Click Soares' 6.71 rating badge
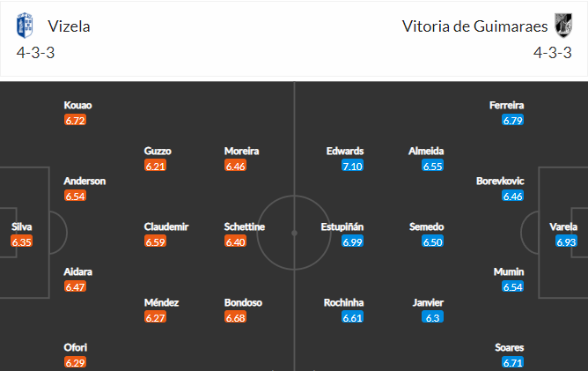The width and height of the screenshot is (588, 371). 512,363
